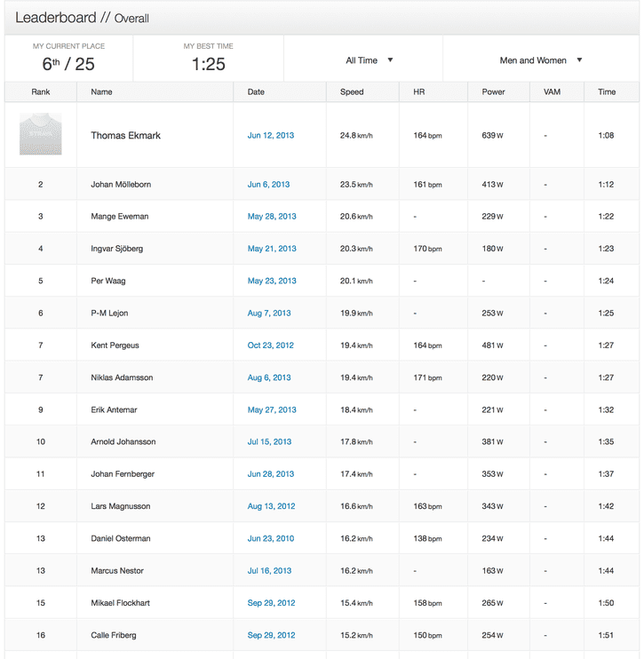The width and height of the screenshot is (644, 659).
Task: Open the Aug 6, 2013 activity link
Action: pos(269,377)
